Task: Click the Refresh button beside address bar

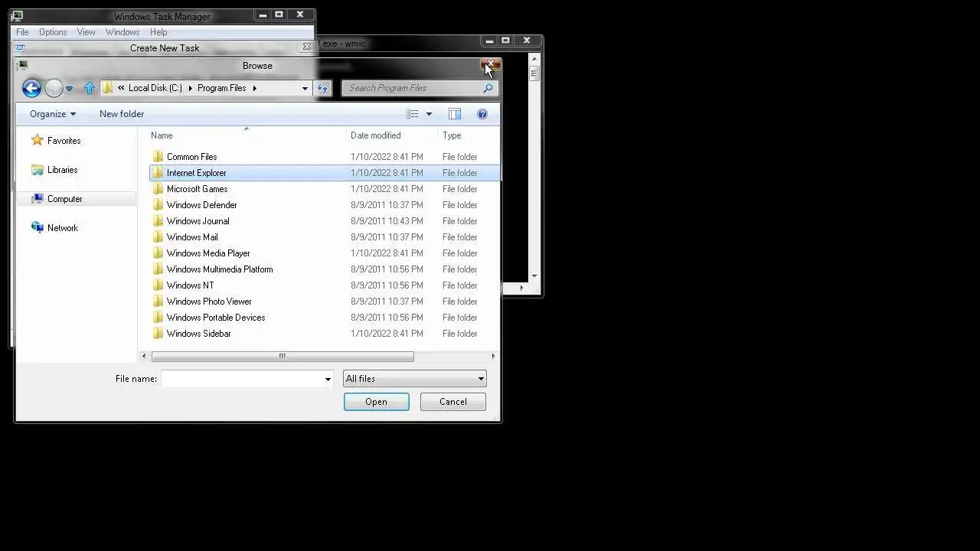Action: pyautogui.click(x=322, y=88)
